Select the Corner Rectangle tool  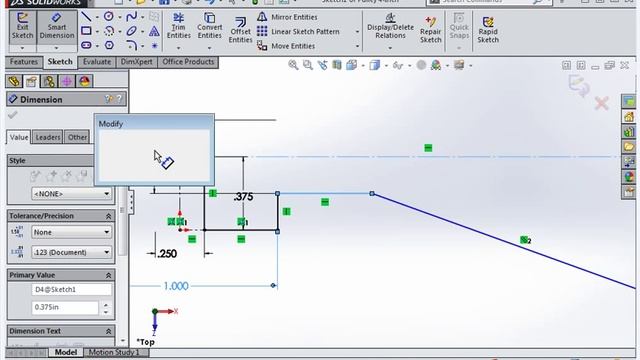pos(86,31)
